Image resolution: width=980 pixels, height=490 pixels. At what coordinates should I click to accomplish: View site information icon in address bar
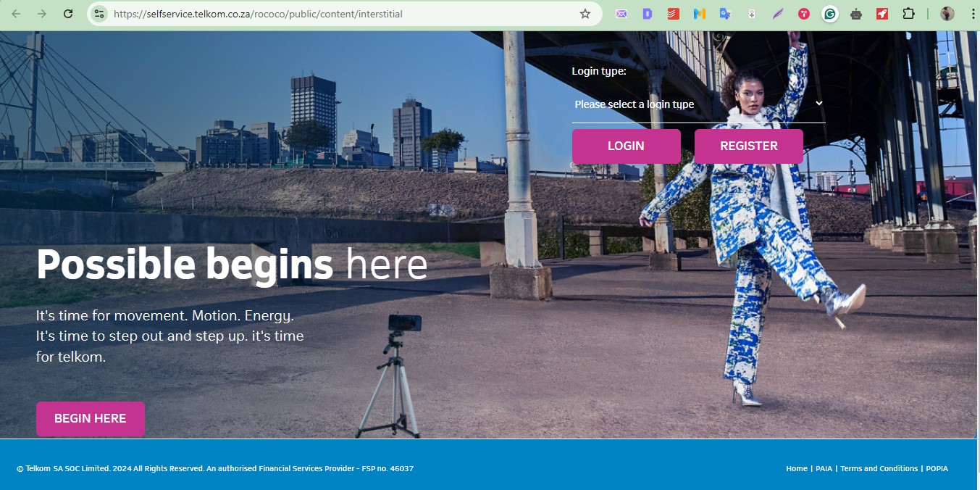(99, 14)
